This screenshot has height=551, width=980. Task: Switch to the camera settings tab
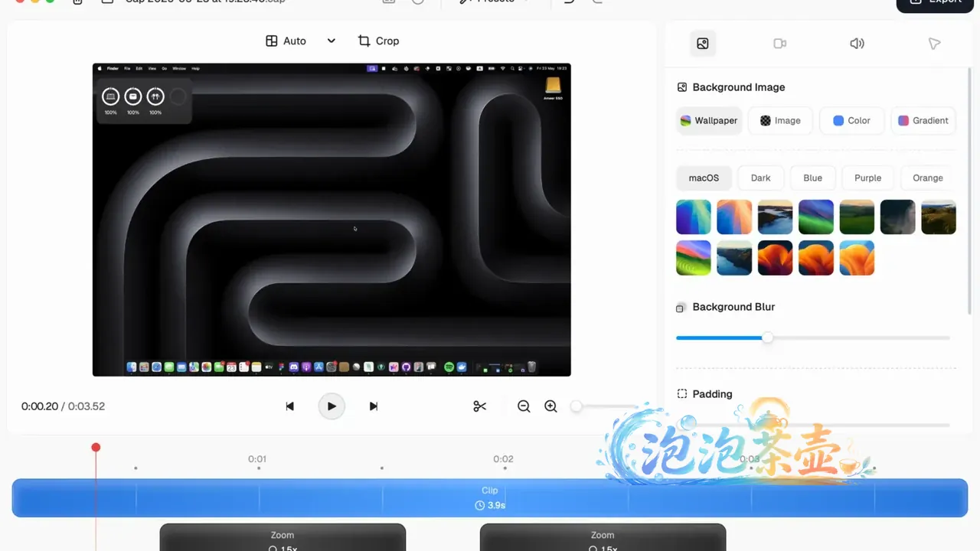[779, 44]
